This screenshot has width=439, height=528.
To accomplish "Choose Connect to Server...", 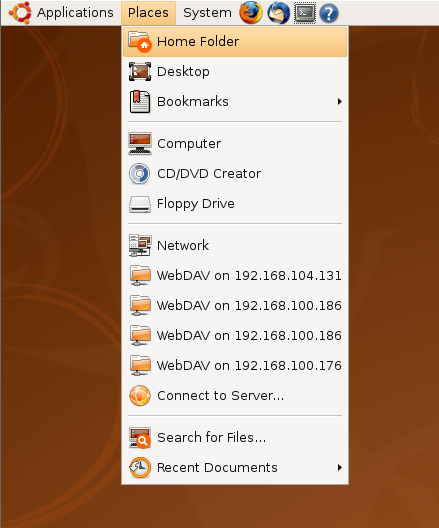I will coord(235,395).
